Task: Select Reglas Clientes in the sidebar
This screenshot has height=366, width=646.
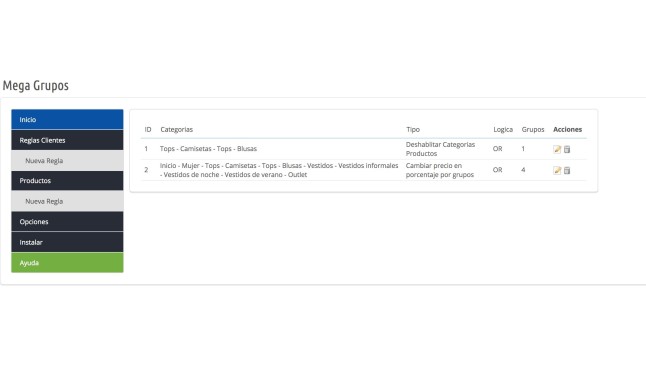Action: pos(67,140)
